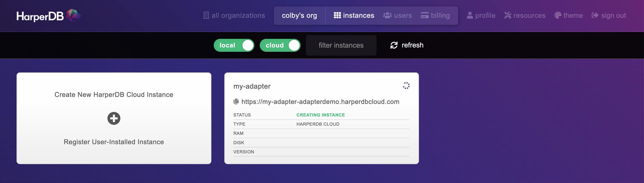Open the instances tab
The width and height of the screenshot is (644, 183).
(x=354, y=15)
